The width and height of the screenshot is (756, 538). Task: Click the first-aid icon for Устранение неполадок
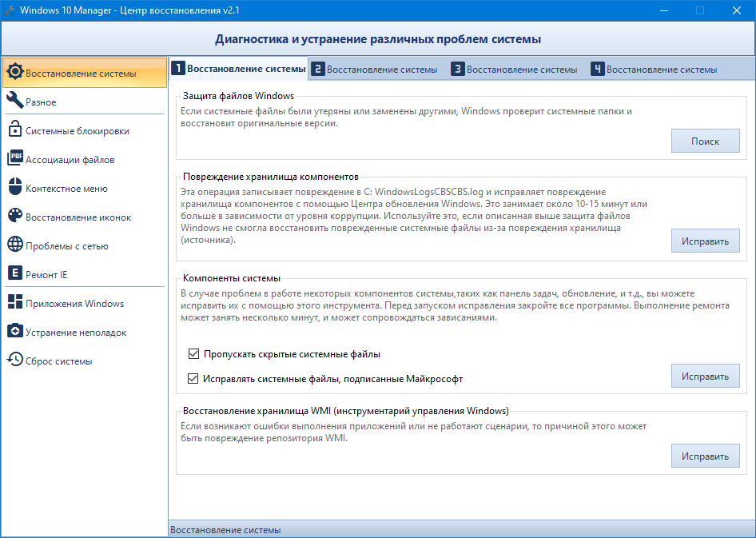pos(15,330)
